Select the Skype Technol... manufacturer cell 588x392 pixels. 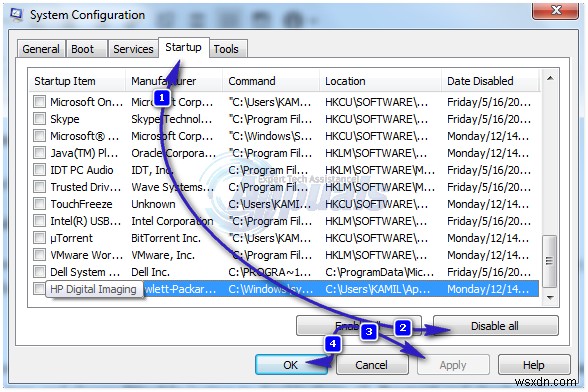tap(172, 119)
